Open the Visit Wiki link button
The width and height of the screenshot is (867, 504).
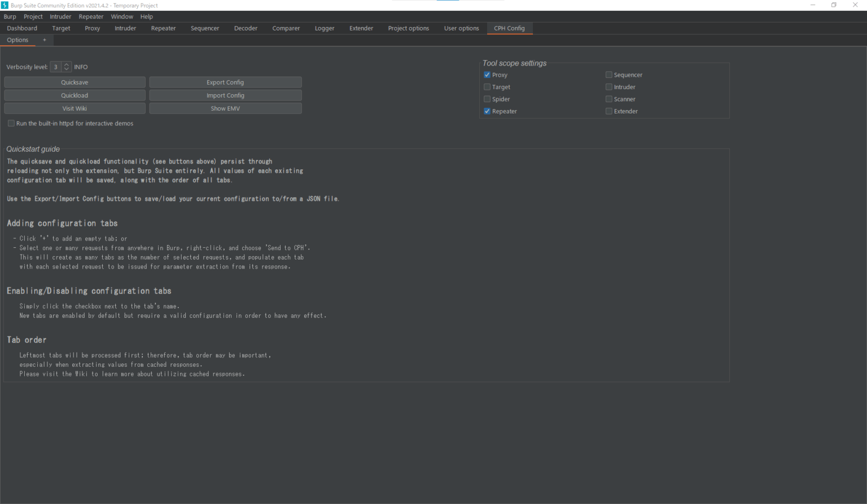[75, 108]
